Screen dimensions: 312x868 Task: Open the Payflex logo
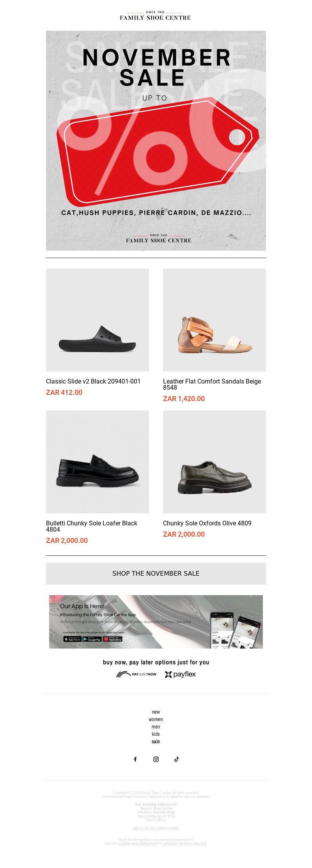pyautogui.click(x=180, y=674)
